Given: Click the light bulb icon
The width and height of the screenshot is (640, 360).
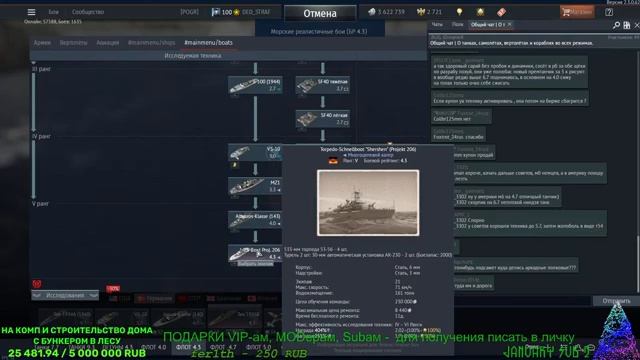Looking at the screenshot, I should (x=460, y=12).
